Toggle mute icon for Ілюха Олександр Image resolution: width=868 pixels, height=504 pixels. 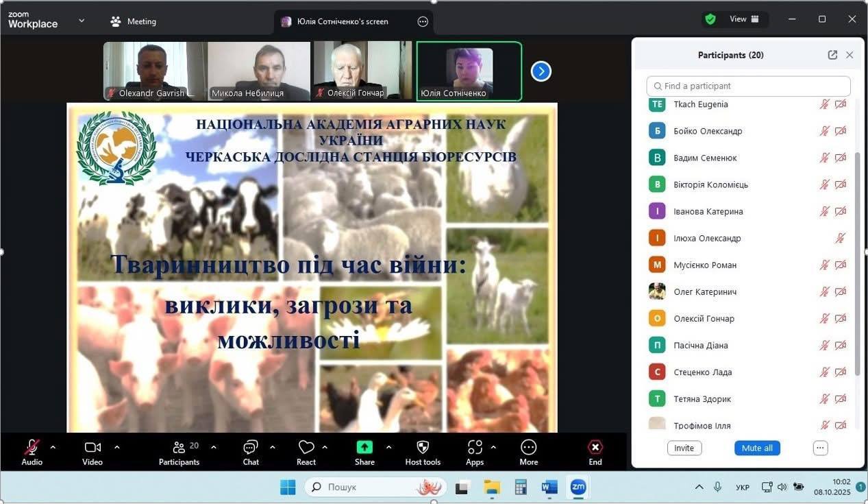pyautogui.click(x=840, y=239)
